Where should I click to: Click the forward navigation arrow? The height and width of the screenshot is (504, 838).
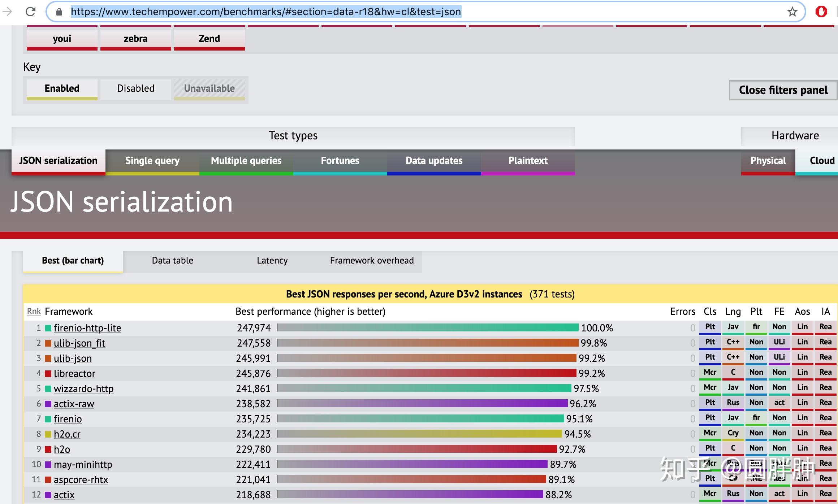pos(7,12)
